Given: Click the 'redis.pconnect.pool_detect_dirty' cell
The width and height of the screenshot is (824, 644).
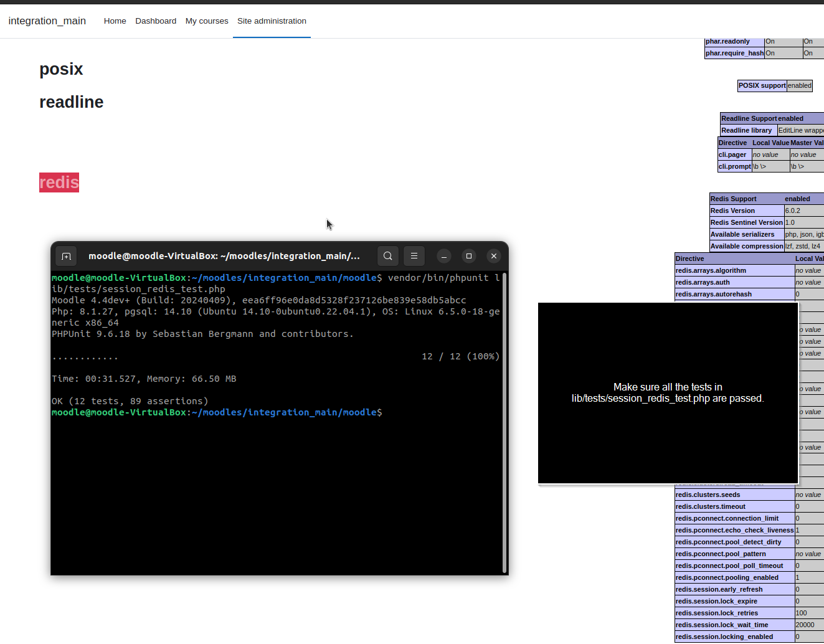Looking at the screenshot, I should pos(735,542).
